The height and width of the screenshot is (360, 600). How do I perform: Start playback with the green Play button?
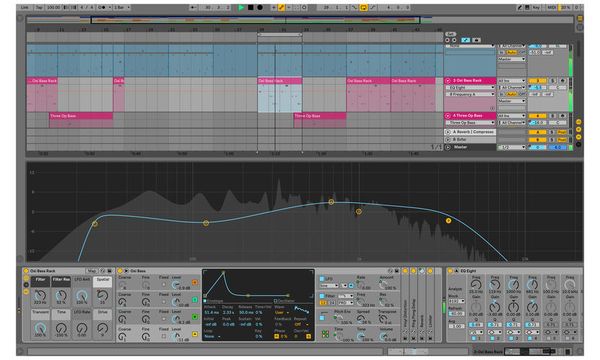(241, 7)
